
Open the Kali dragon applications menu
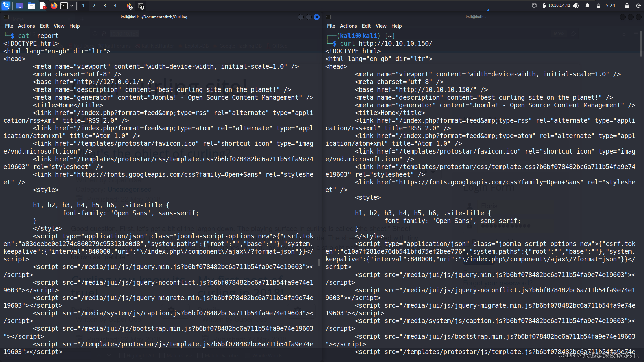(6, 5)
